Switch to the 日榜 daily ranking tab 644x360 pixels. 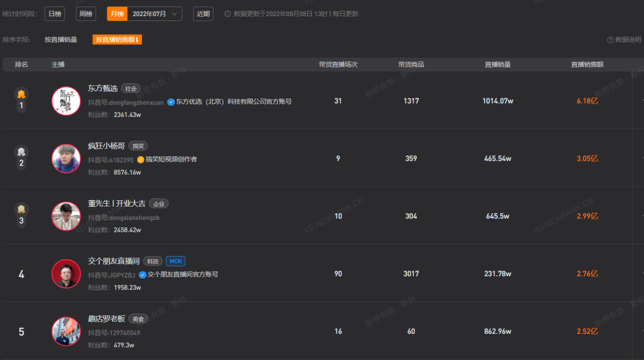(x=54, y=14)
